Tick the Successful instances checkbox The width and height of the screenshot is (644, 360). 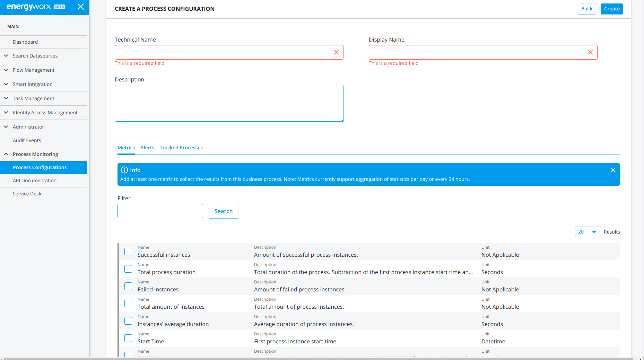(128, 252)
